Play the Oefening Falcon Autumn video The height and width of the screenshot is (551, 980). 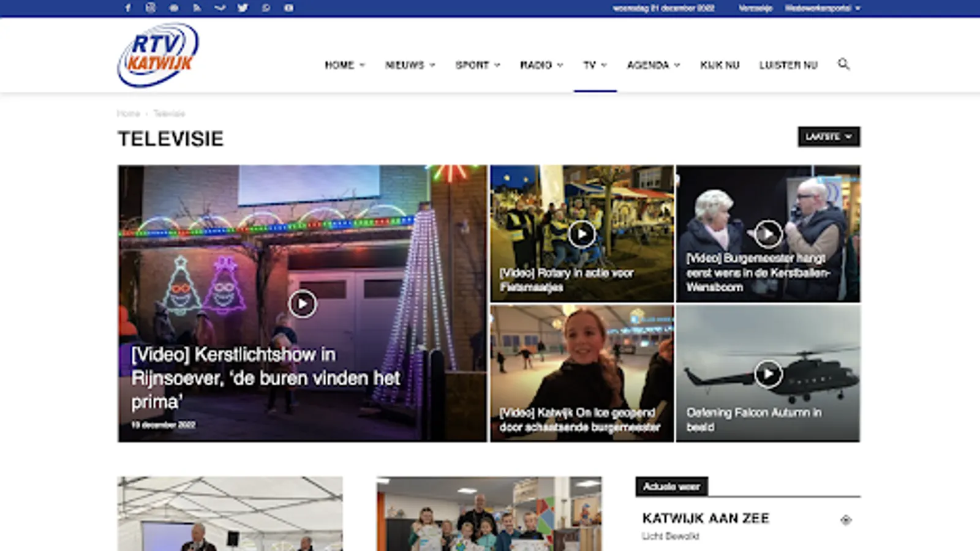[x=768, y=373]
